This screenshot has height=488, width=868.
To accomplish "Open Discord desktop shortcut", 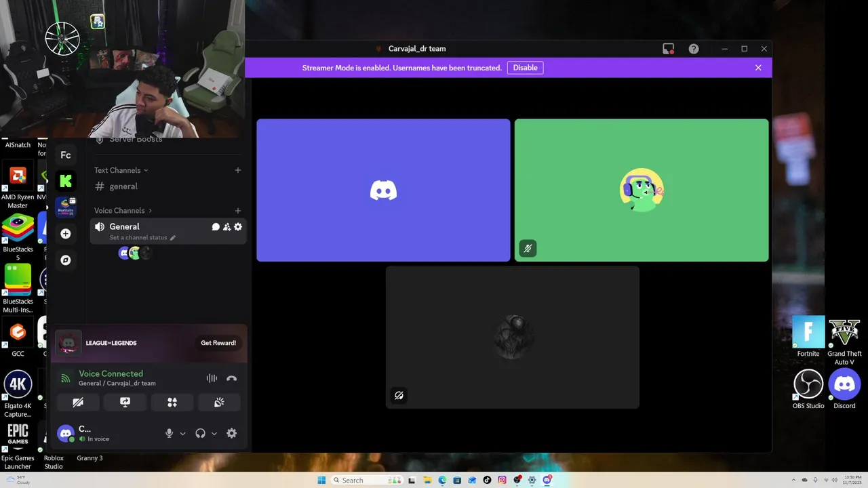I will click(x=844, y=389).
